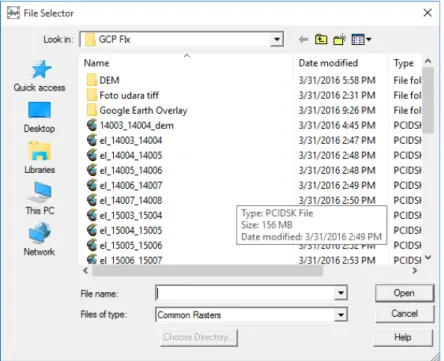Click inside the File name input field

coord(245,293)
